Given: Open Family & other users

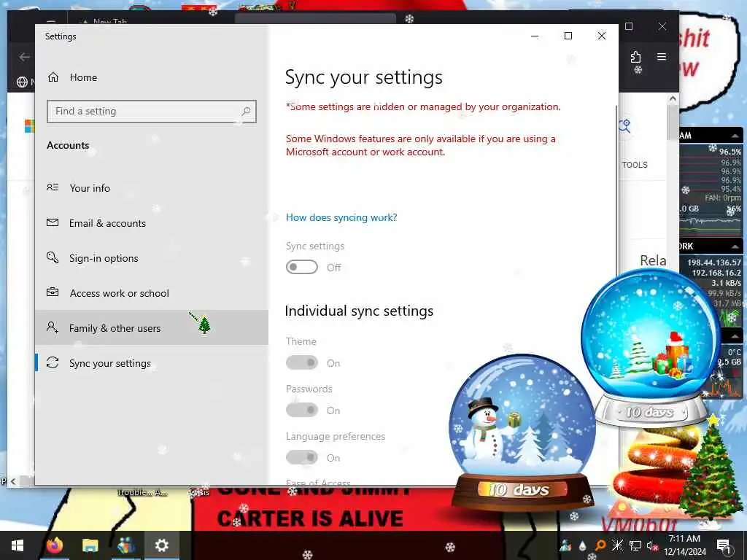Looking at the screenshot, I should point(152,328).
